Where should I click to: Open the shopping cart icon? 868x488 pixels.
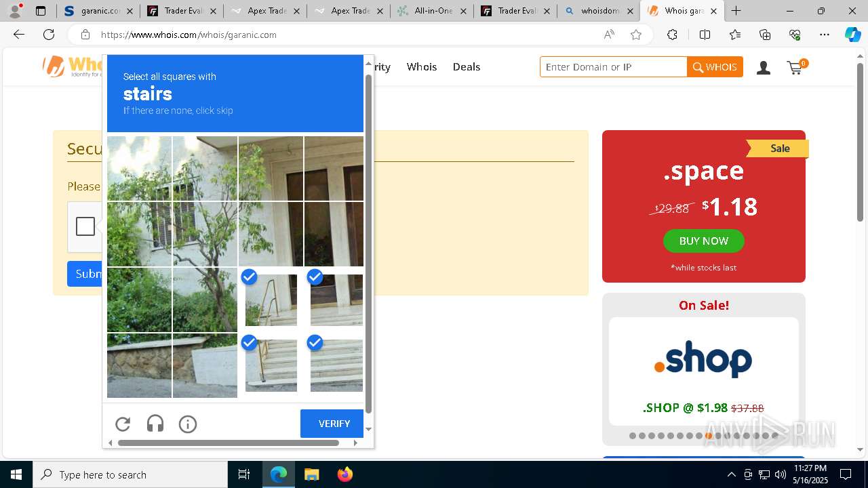click(796, 67)
